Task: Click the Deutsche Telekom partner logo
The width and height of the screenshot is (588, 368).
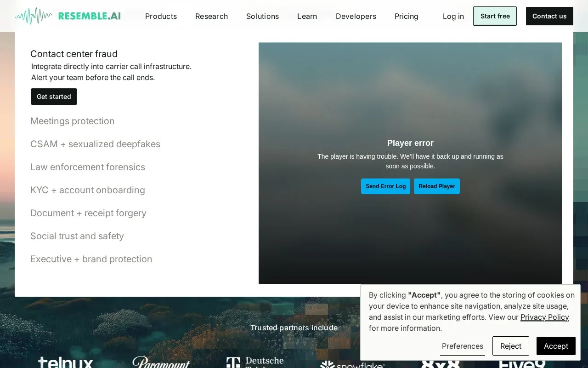Action: (x=255, y=362)
